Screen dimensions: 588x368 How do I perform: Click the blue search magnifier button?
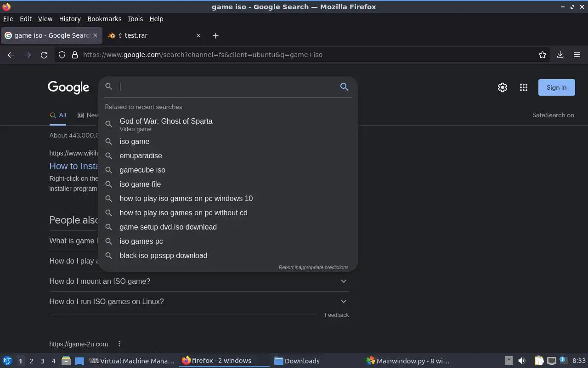click(344, 86)
